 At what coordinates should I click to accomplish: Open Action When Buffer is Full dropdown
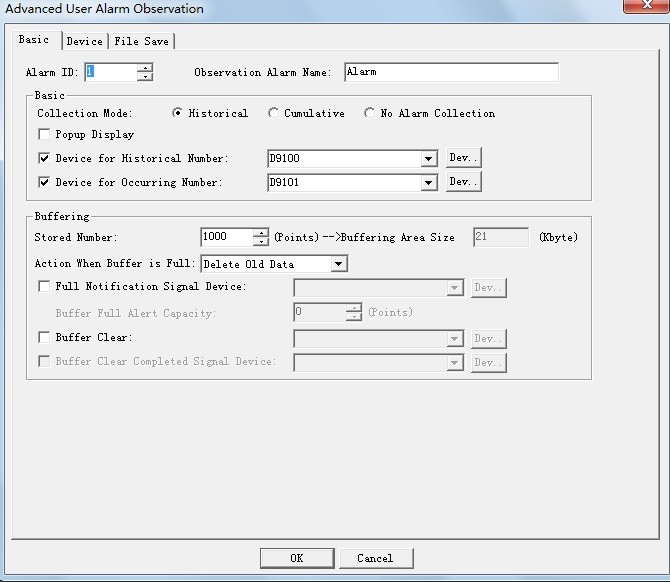click(x=339, y=265)
